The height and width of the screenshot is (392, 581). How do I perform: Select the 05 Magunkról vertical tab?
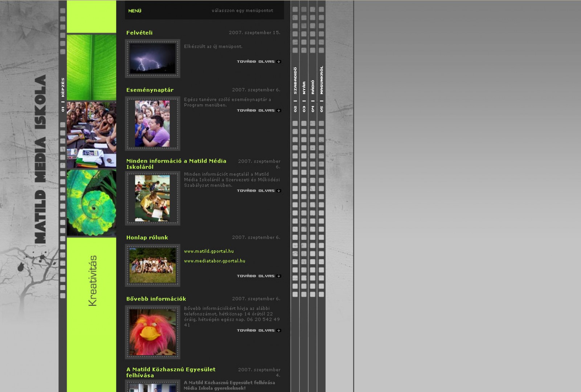click(x=322, y=88)
